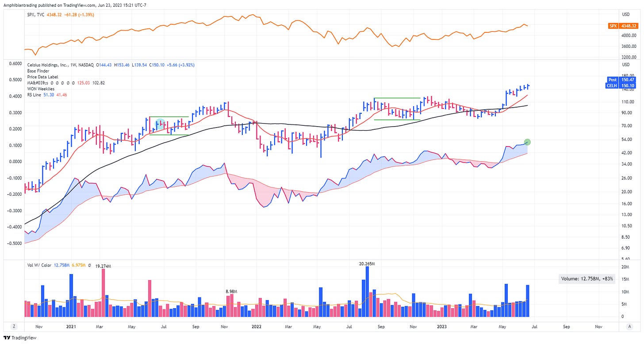Viewport: 644px width, 344px height.
Task: Click the green circle on the RS line
Action: (527, 142)
